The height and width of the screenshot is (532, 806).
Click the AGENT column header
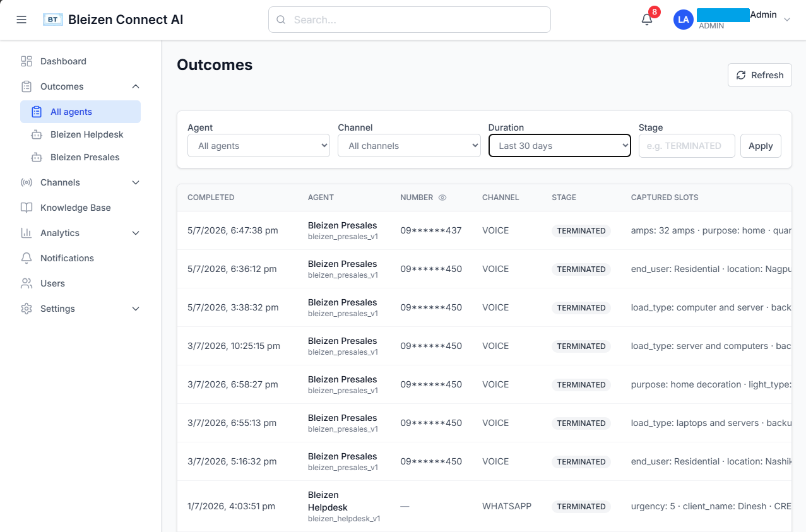(321, 198)
